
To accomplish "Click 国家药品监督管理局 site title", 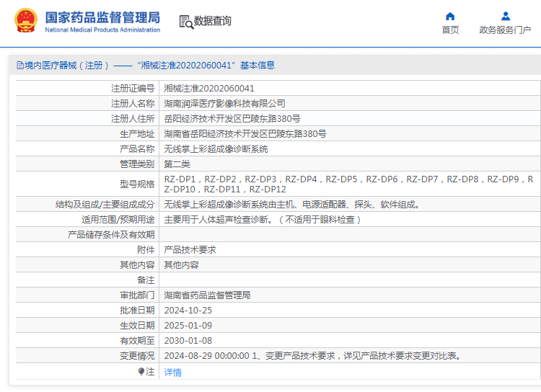I will (x=102, y=17).
